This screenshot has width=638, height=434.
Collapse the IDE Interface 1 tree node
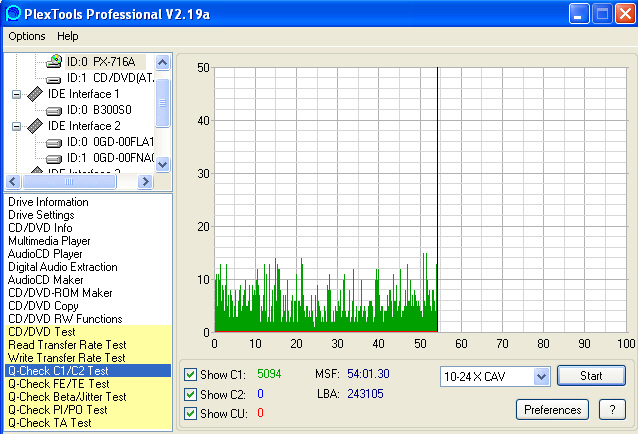tap(16, 94)
